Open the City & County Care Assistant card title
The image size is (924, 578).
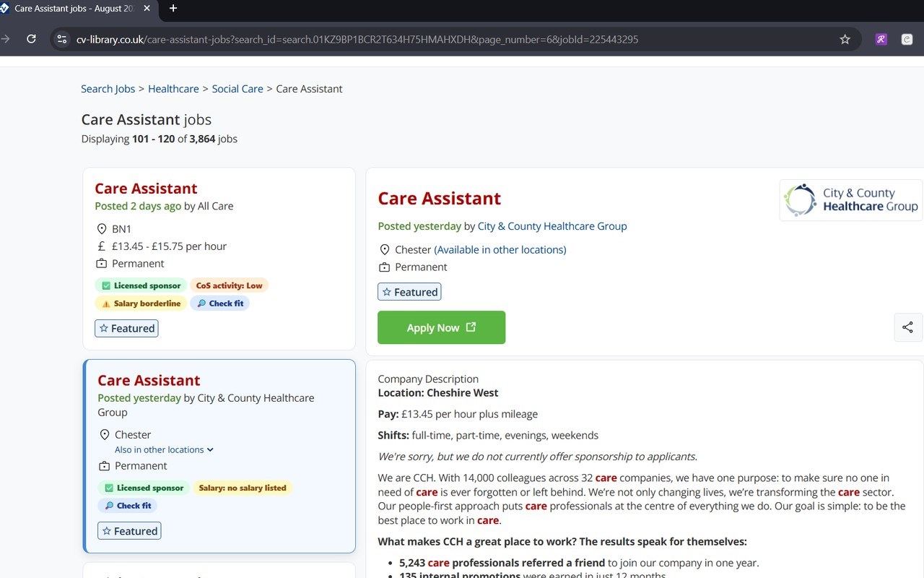tap(149, 381)
